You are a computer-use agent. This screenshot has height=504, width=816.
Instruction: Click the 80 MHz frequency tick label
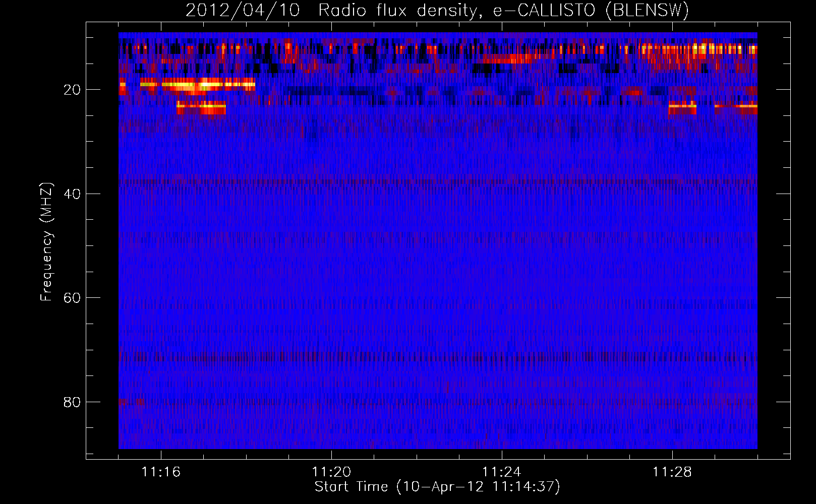72,402
